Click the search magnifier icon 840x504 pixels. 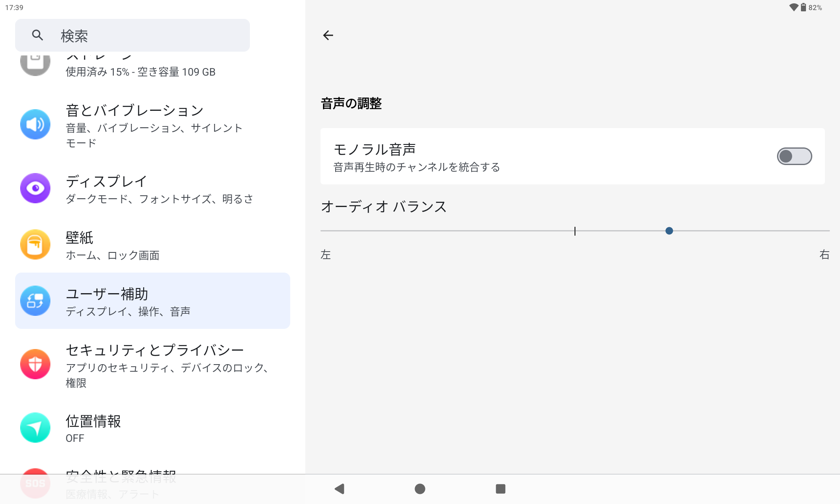(37, 35)
